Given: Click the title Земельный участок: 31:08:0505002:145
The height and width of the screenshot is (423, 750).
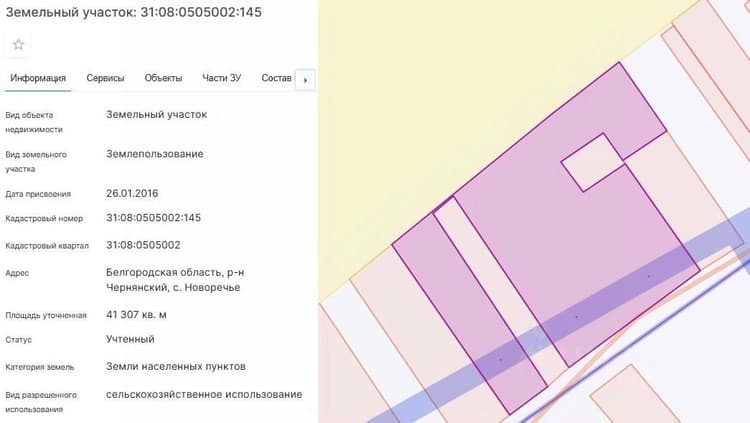Looking at the screenshot, I should [133, 12].
